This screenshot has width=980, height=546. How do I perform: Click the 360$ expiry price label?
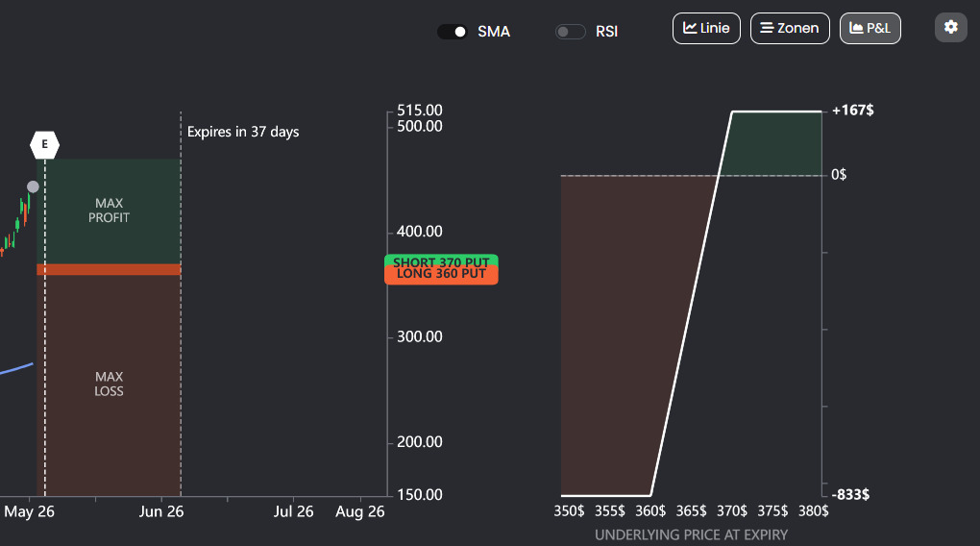[x=650, y=511]
